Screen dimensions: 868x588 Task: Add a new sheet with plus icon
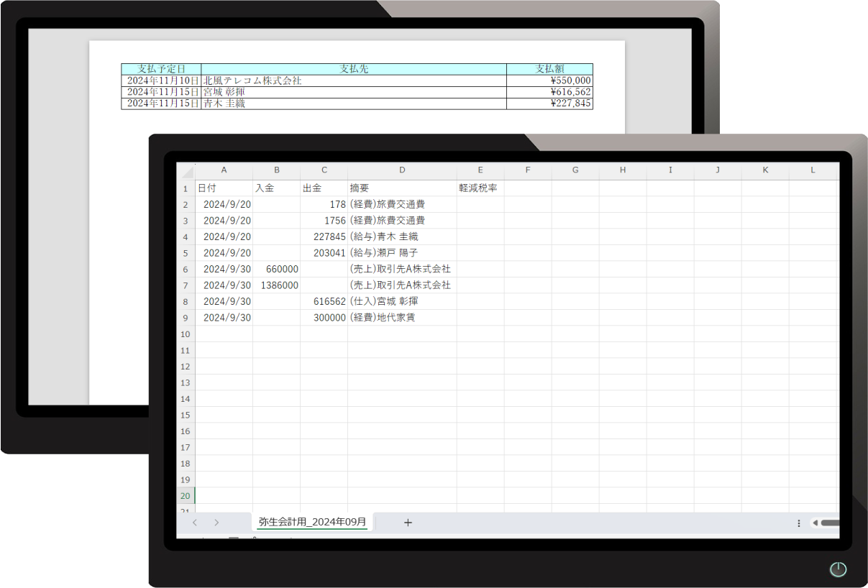coord(408,523)
